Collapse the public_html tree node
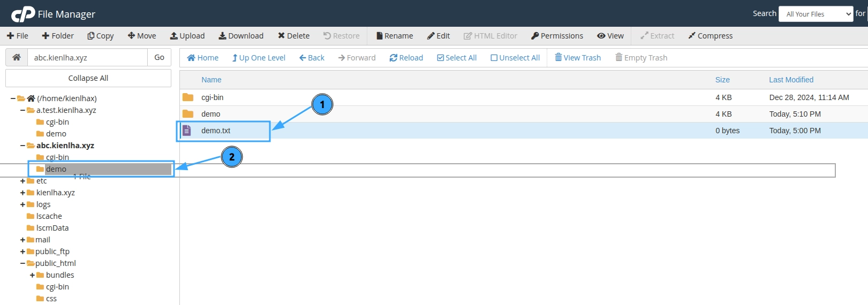The height and width of the screenshot is (305, 868). pyautogui.click(x=23, y=263)
